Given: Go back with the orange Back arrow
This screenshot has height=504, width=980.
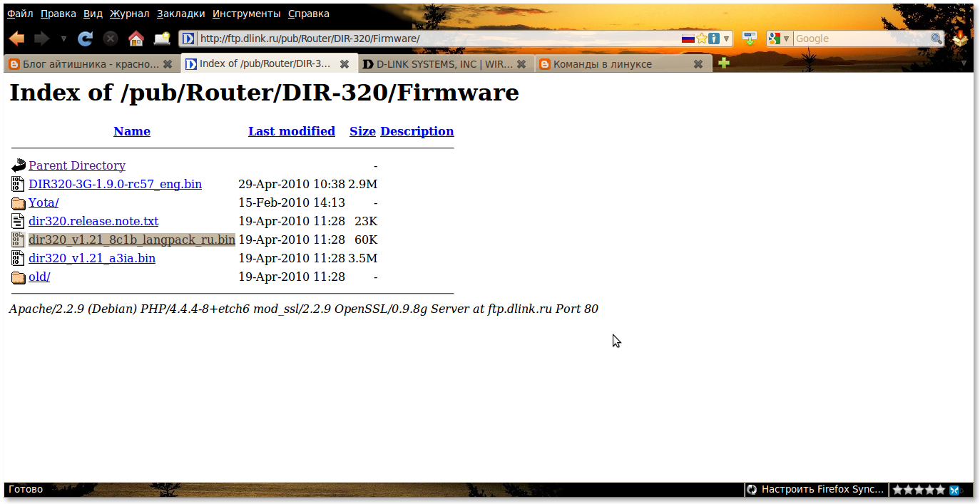Looking at the screenshot, I should (16, 38).
